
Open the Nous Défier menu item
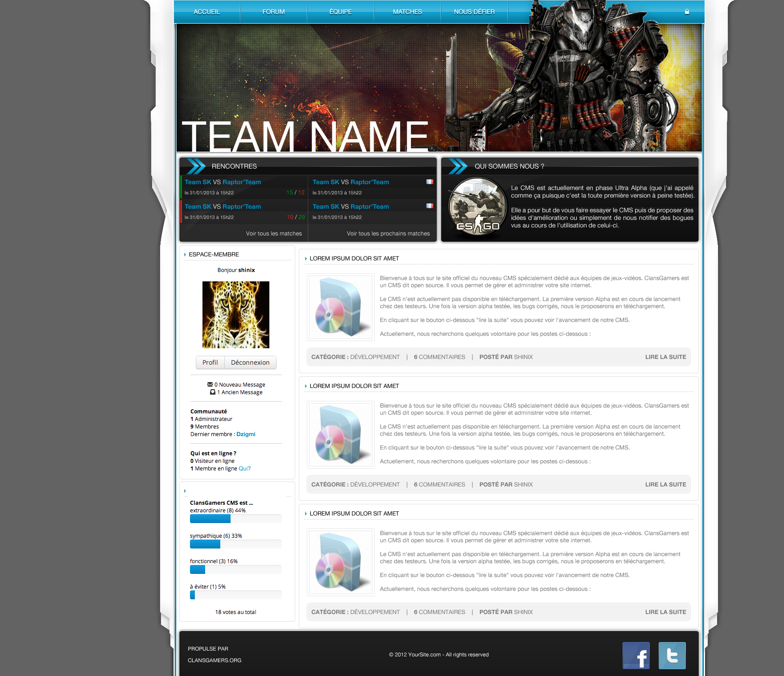[475, 12]
